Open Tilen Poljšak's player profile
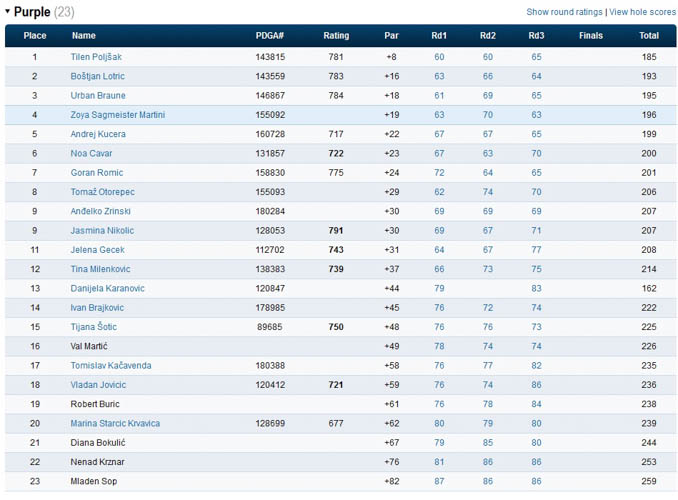 pos(96,57)
